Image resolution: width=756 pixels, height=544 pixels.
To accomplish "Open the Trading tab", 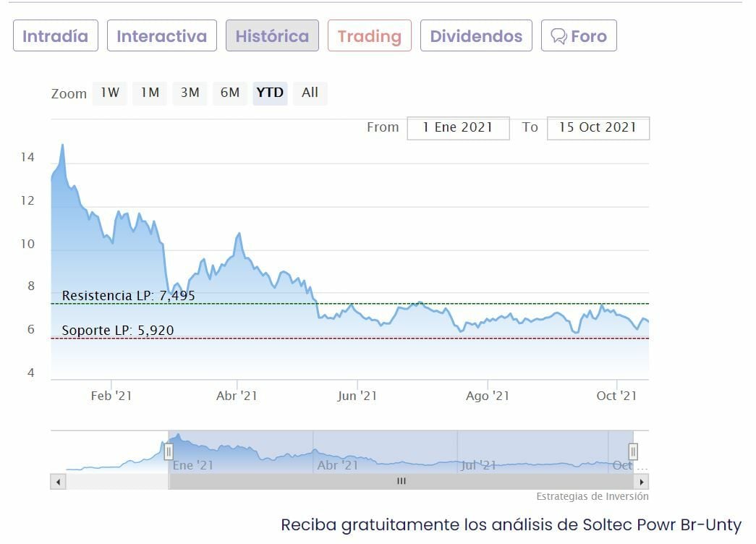I will click(x=369, y=36).
